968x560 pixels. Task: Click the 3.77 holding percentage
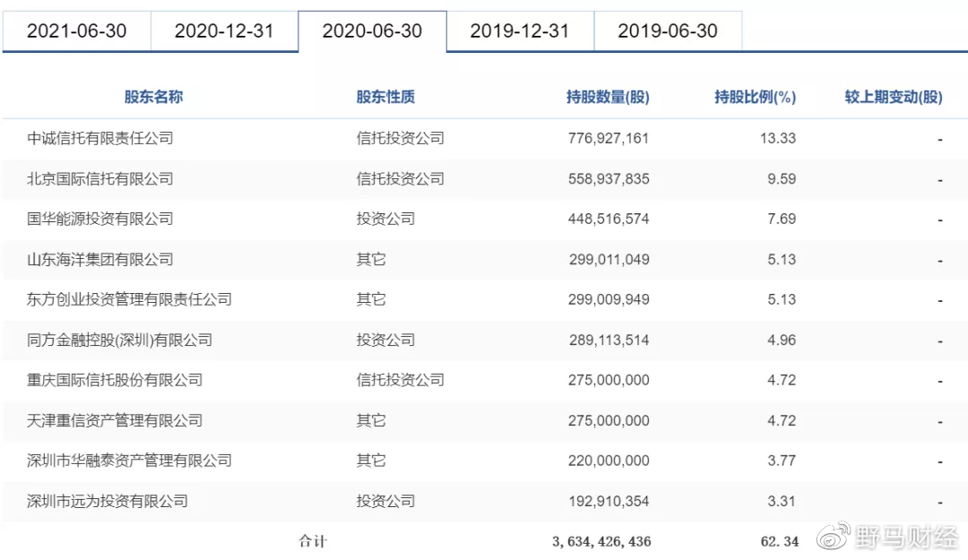782,461
